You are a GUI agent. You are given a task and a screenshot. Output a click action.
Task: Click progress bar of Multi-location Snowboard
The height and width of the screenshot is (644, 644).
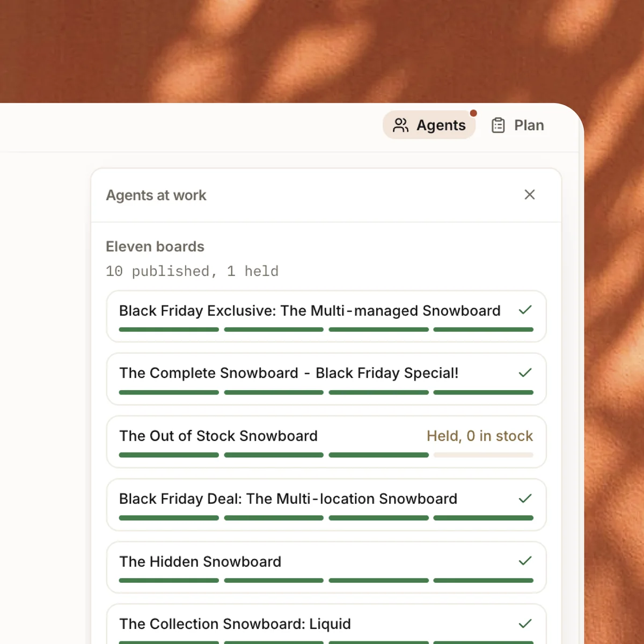[x=326, y=518]
